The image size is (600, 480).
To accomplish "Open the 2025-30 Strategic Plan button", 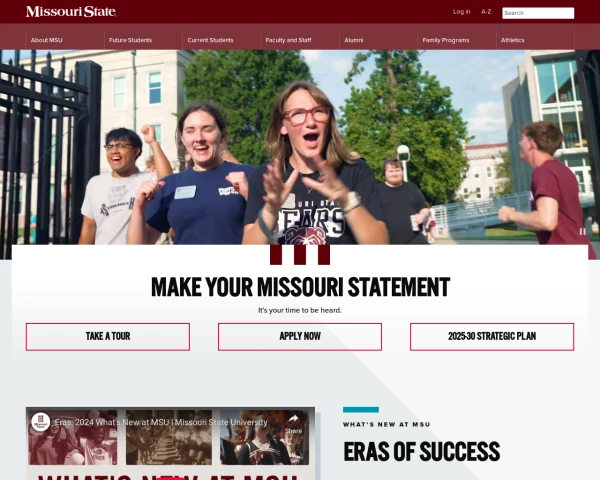I will pyautogui.click(x=492, y=337).
